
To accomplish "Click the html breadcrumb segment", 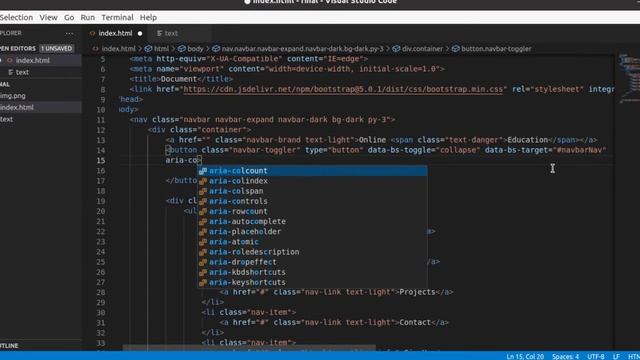I will point(161,49).
